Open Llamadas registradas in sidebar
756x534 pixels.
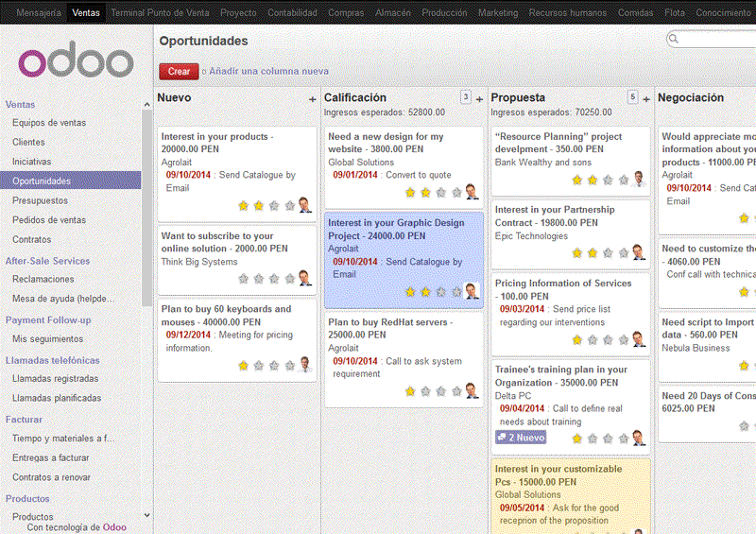tap(56, 378)
